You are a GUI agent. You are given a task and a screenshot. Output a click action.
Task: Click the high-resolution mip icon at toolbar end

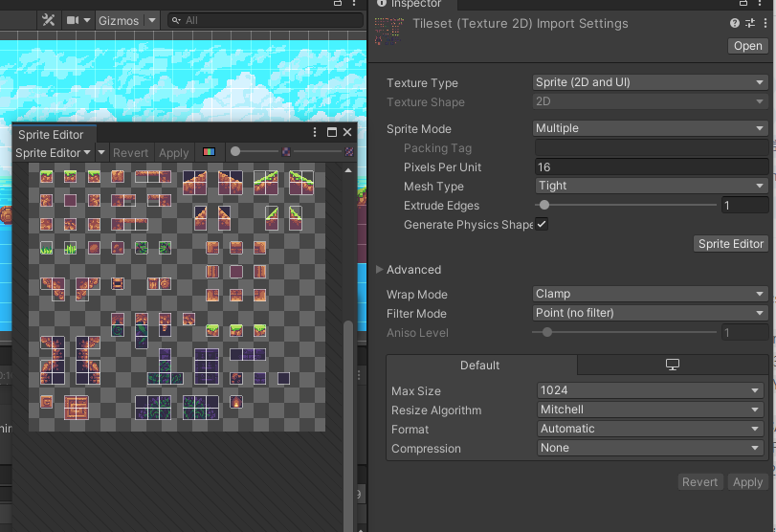pyautogui.click(x=349, y=151)
